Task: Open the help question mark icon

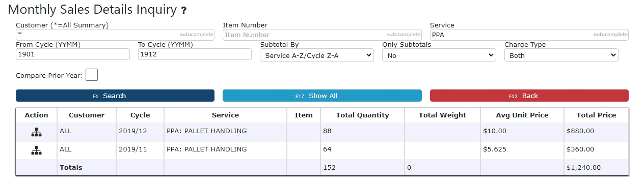Action: [184, 11]
